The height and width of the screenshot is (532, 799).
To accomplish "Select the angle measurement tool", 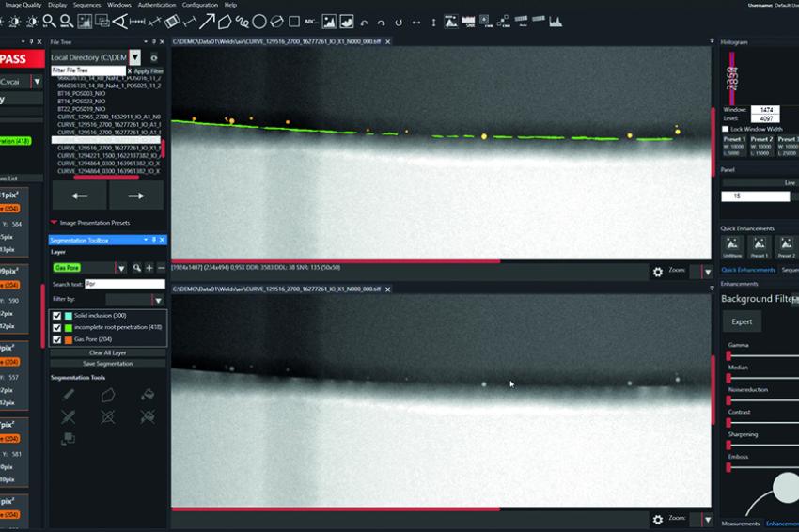I will (x=119, y=22).
